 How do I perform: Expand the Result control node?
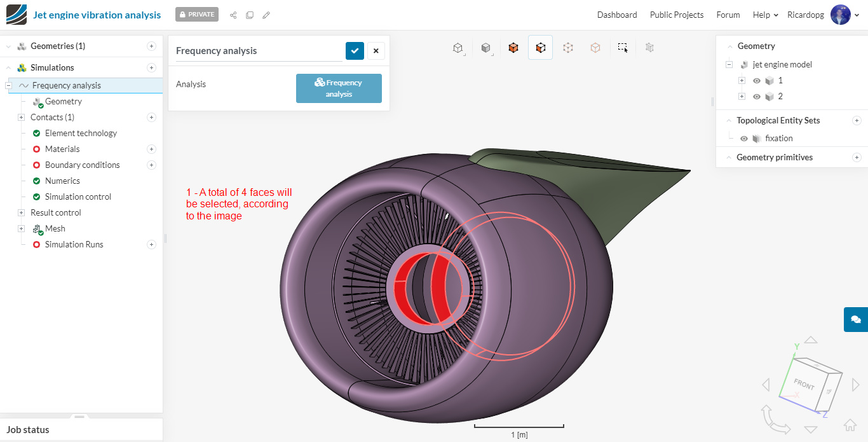pyautogui.click(x=21, y=212)
